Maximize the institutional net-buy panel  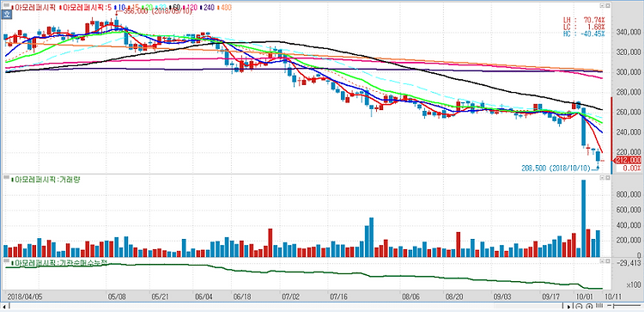pyautogui.click(x=608, y=260)
